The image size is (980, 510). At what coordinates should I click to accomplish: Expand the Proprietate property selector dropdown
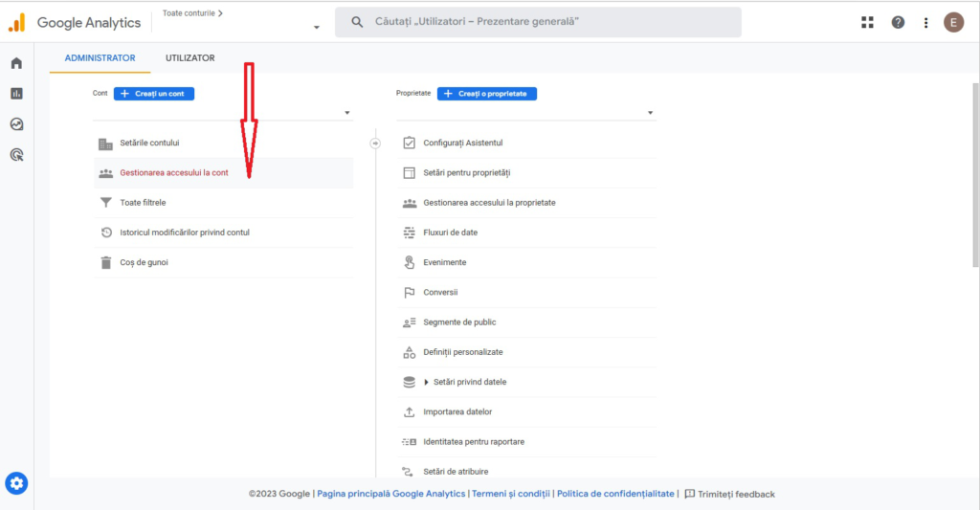pos(526,113)
